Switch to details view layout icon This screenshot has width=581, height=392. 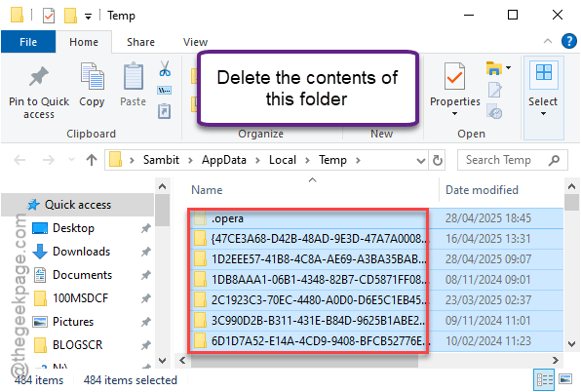click(x=544, y=379)
